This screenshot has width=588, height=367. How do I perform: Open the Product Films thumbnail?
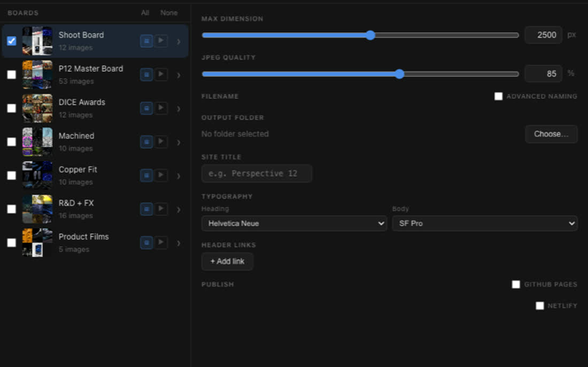(37, 243)
